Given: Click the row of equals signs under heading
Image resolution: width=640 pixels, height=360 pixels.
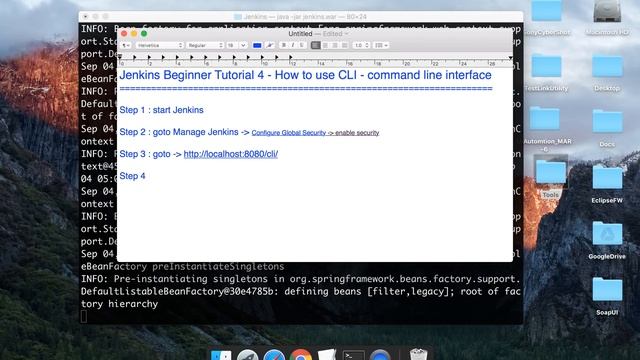Looking at the screenshot, I should [x=306, y=89].
